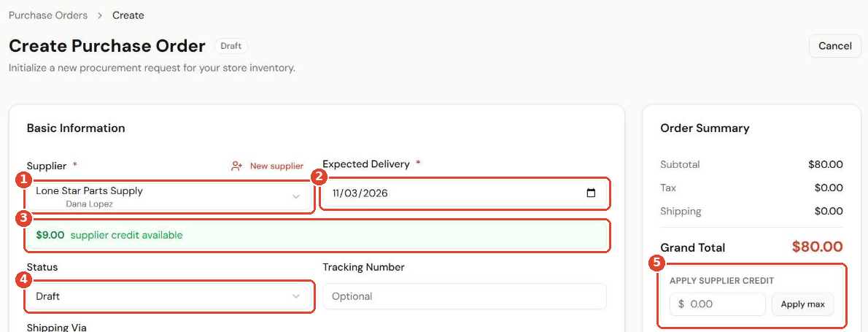Click the dollar sign in credit field
The width and height of the screenshot is (868, 332).
click(x=681, y=304)
